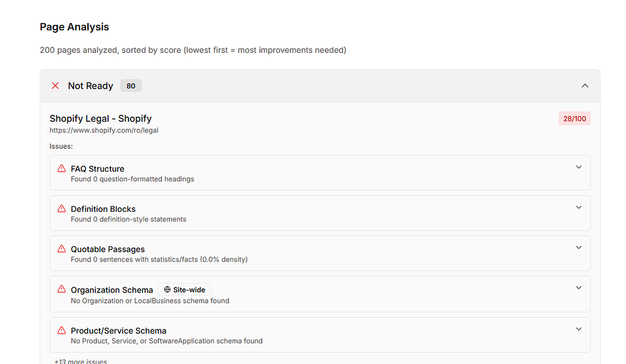Click the Product/Service Schema warning icon
The image size is (626, 364).
point(61,330)
